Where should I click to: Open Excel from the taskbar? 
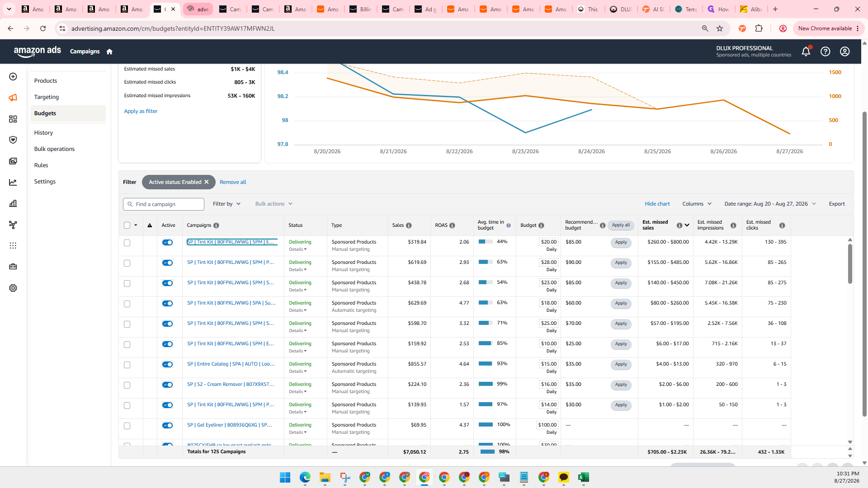(x=584, y=477)
